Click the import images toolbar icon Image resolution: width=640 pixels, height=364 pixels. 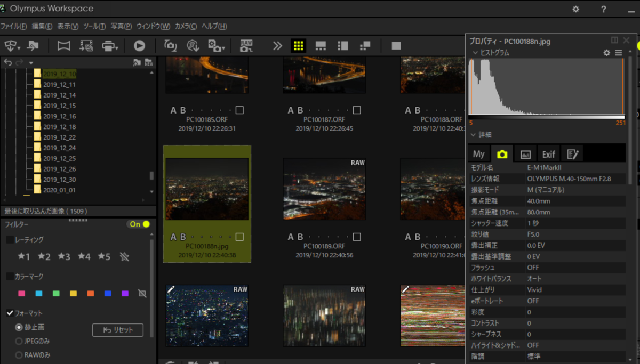point(11,46)
